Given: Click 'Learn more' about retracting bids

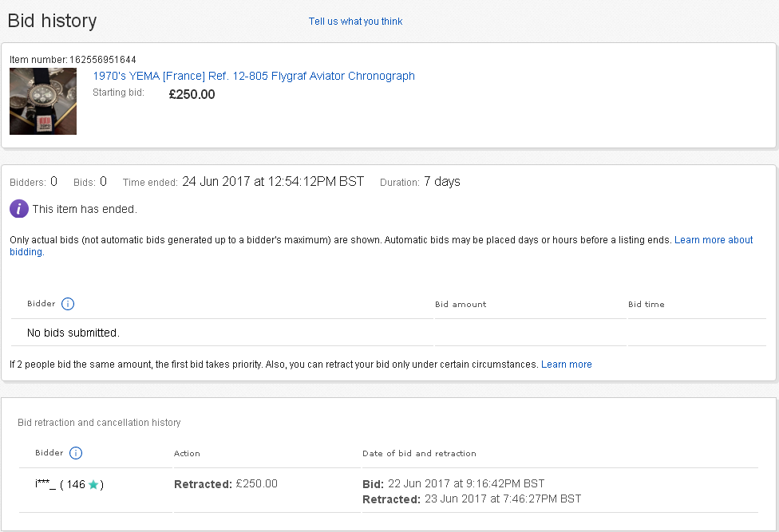Looking at the screenshot, I should 566,365.
